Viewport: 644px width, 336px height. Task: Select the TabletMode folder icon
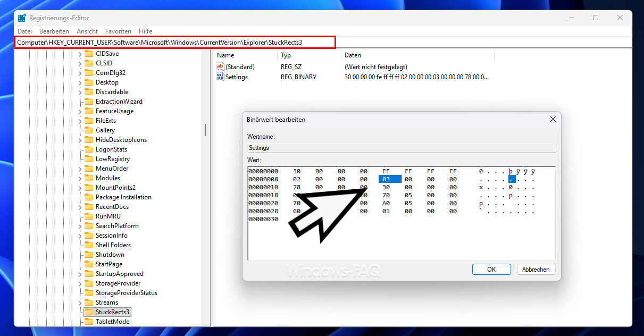point(89,322)
